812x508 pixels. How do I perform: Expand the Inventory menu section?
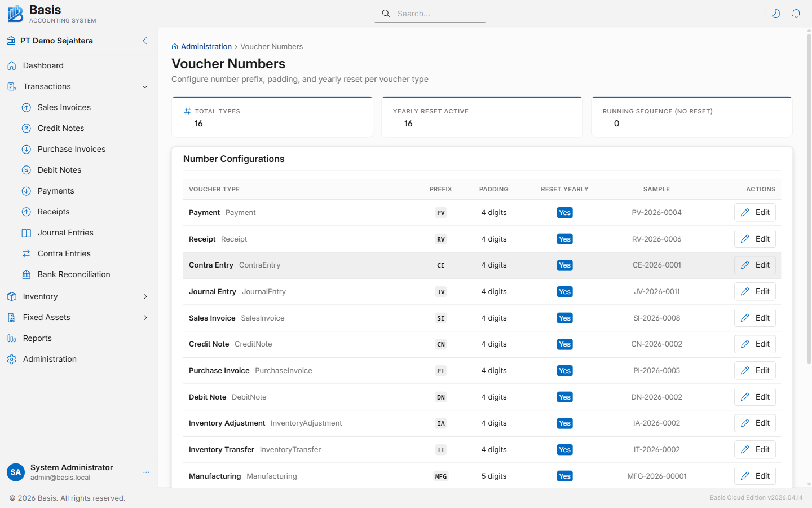tap(145, 296)
